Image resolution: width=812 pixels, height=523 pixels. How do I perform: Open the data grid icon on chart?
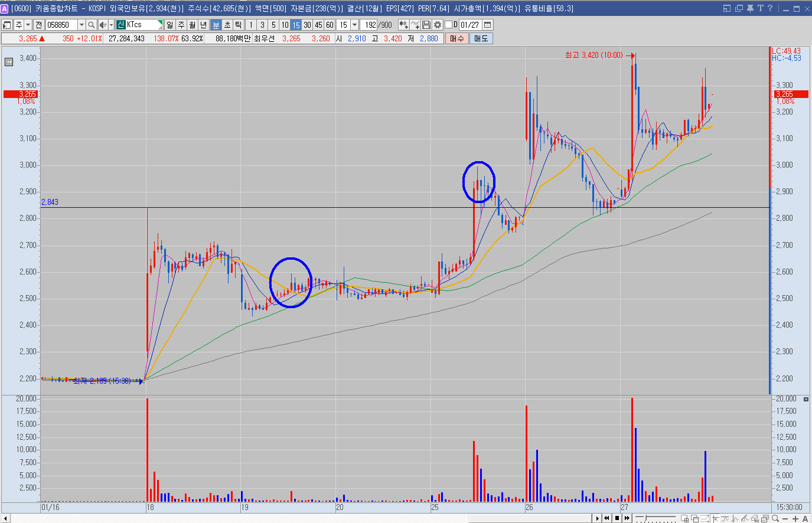[x=9, y=61]
